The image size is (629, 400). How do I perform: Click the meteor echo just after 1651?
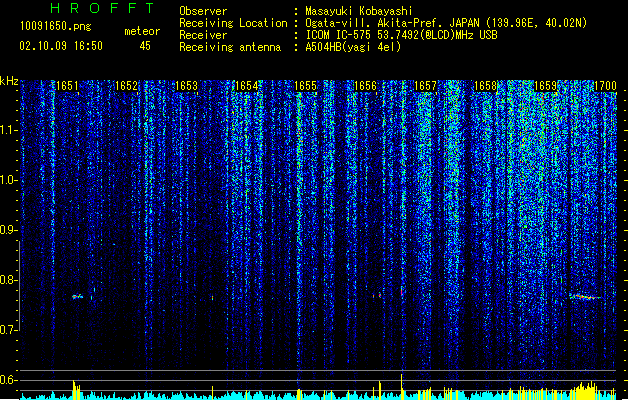(x=77, y=296)
